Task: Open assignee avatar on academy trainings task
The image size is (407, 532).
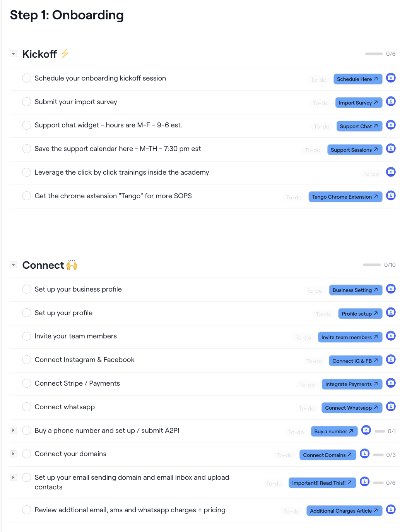Action: (x=391, y=172)
